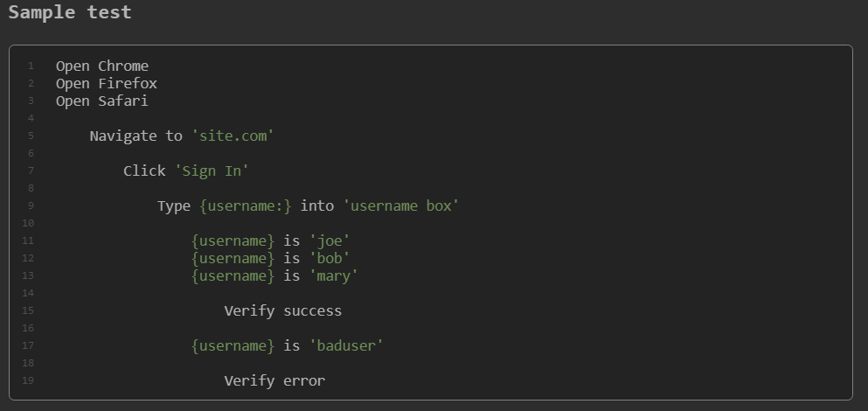The height and width of the screenshot is (411, 868).
Task: Click line number 1 in the gutter
Action: coord(31,66)
